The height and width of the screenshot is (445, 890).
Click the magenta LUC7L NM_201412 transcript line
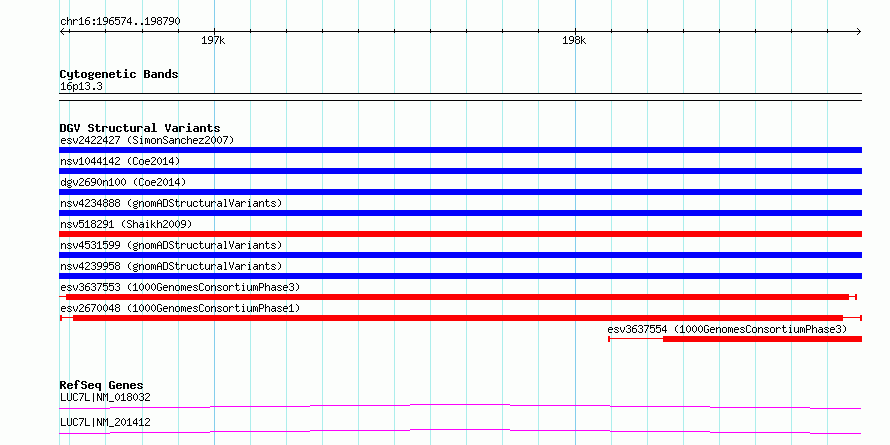pos(460,431)
